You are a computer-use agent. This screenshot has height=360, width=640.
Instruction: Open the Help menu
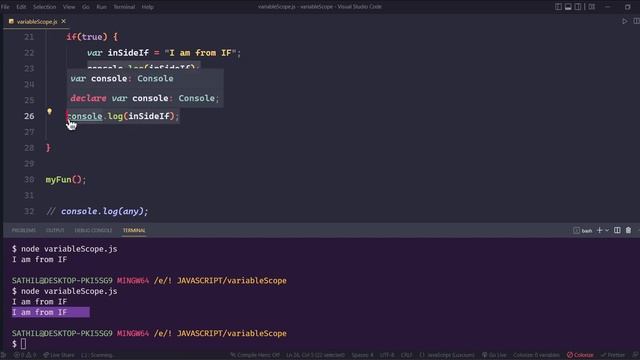(x=147, y=7)
